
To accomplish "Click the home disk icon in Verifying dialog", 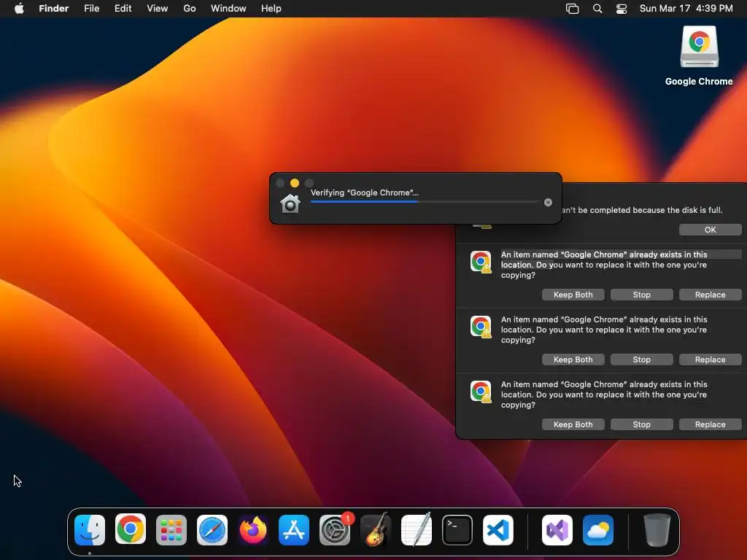I will [290, 203].
